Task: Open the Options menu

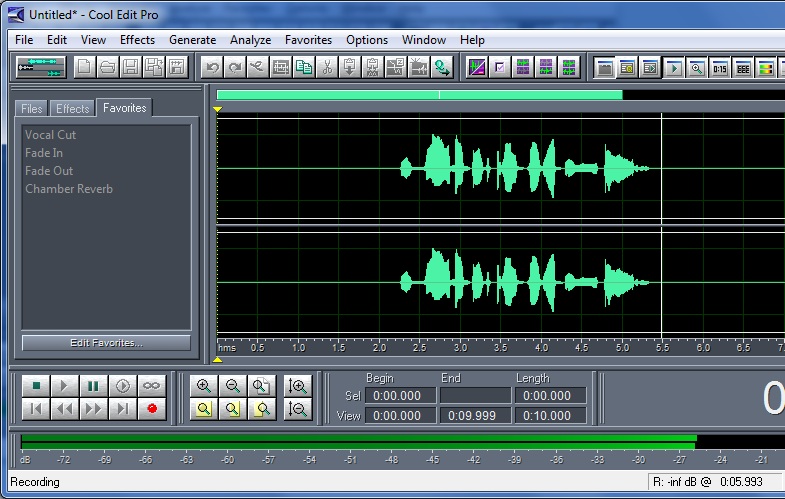Action: (x=367, y=40)
